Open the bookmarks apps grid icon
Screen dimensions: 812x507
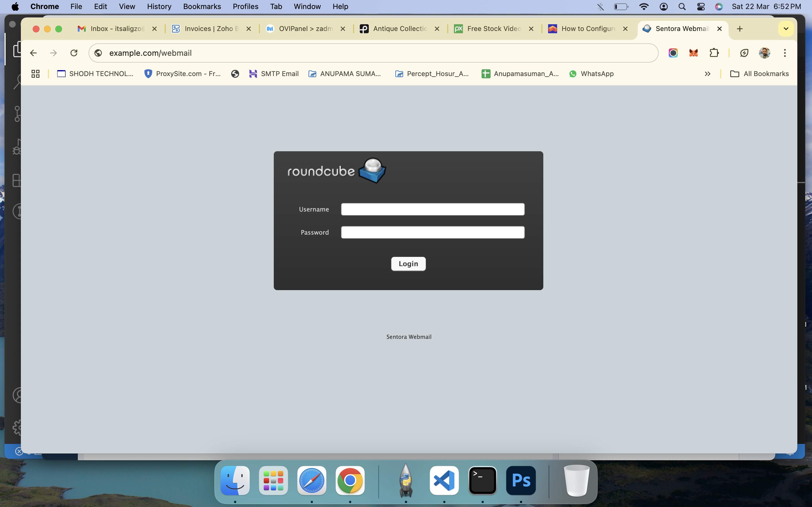[x=35, y=74]
